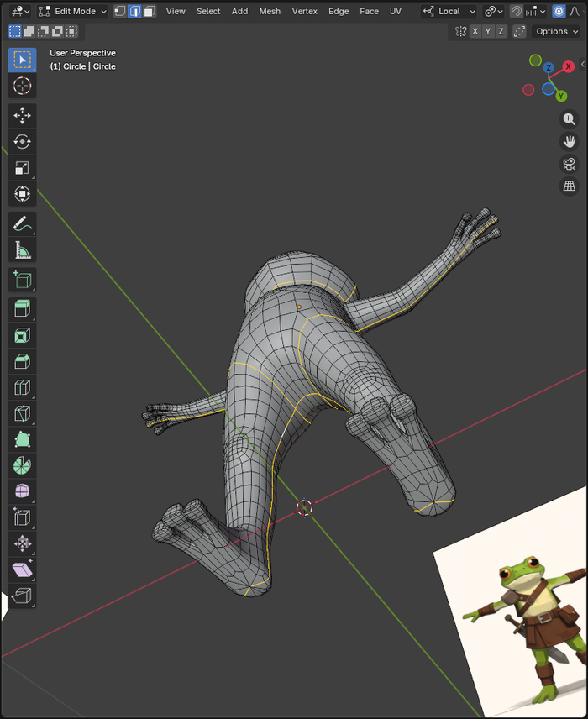Choose the Extrude Region tool
Image resolution: width=588 pixels, height=719 pixels.
22,309
